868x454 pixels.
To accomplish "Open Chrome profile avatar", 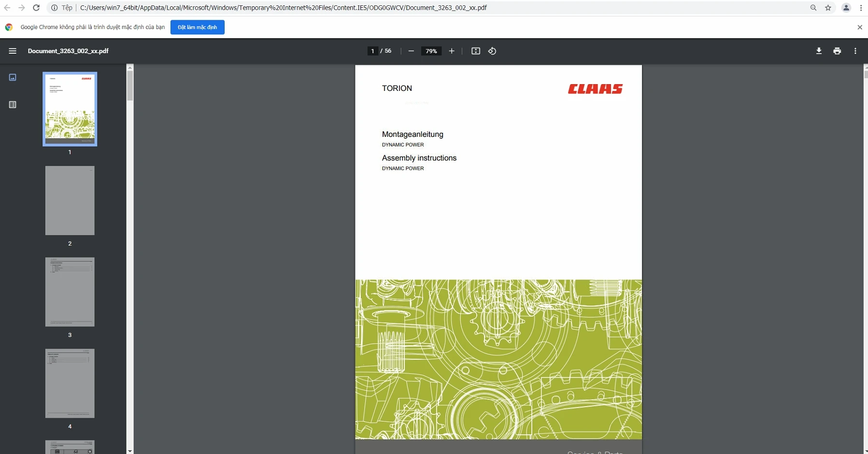I will pyautogui.click(x=846, y=8).
